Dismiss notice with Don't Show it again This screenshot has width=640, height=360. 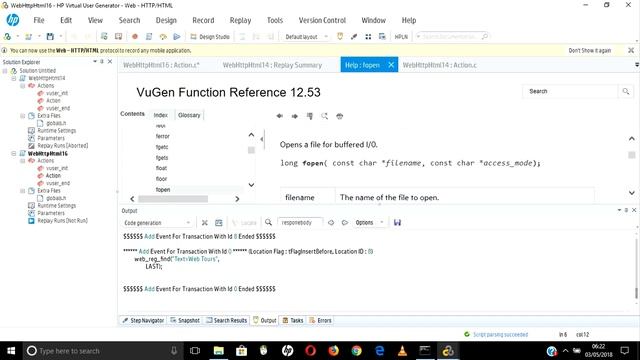click(x=590, y=51)
